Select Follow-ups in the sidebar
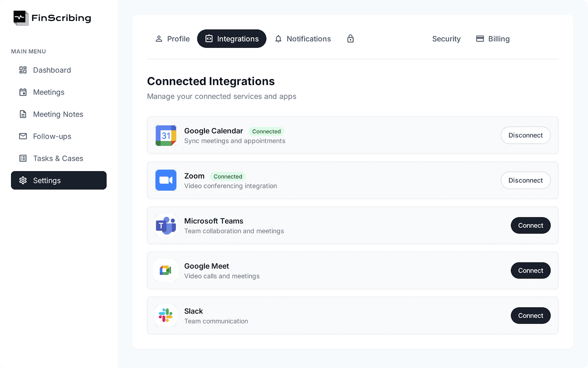 tap(59, 136)
